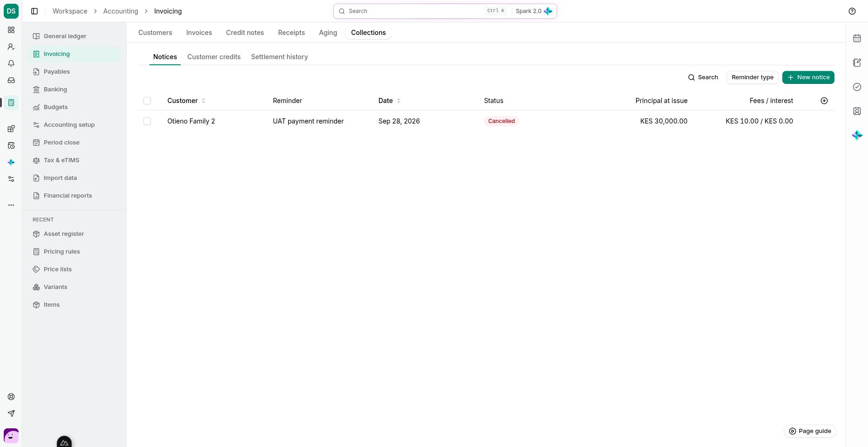This screenshot has width=868, height=447.
Task: Click the Spark 2.0 button
Action: pyautogui.click(x=534, y=11)
